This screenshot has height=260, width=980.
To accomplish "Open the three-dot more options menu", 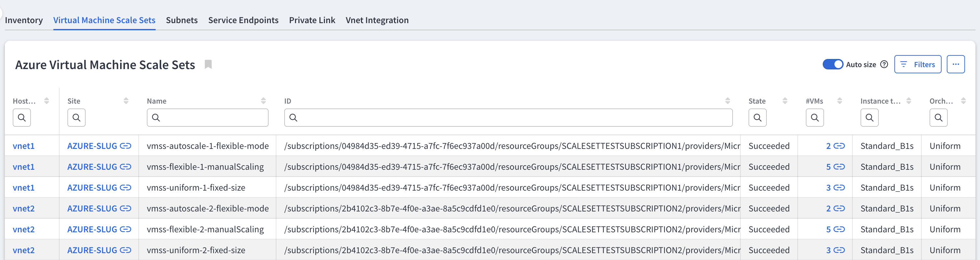I will point(955,64).
